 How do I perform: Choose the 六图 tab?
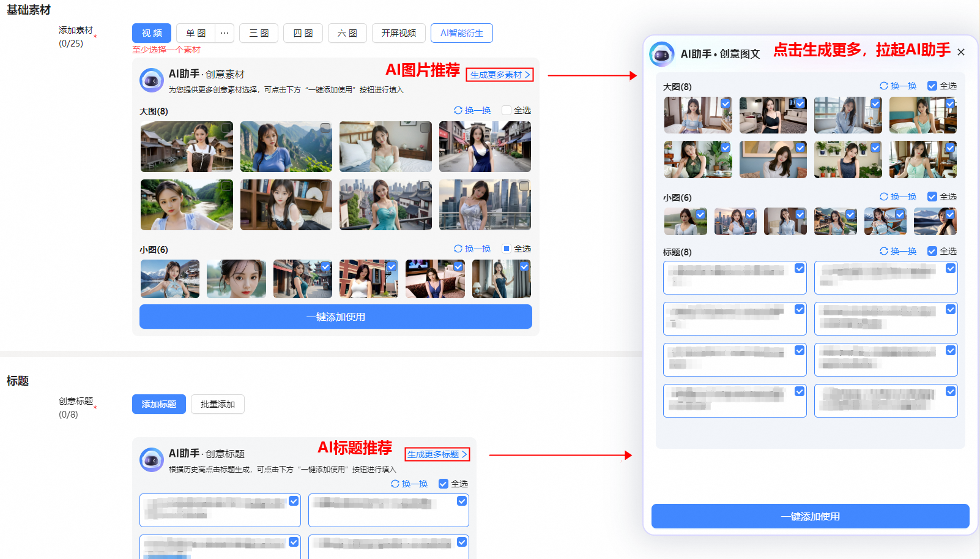tap(347, 33)
